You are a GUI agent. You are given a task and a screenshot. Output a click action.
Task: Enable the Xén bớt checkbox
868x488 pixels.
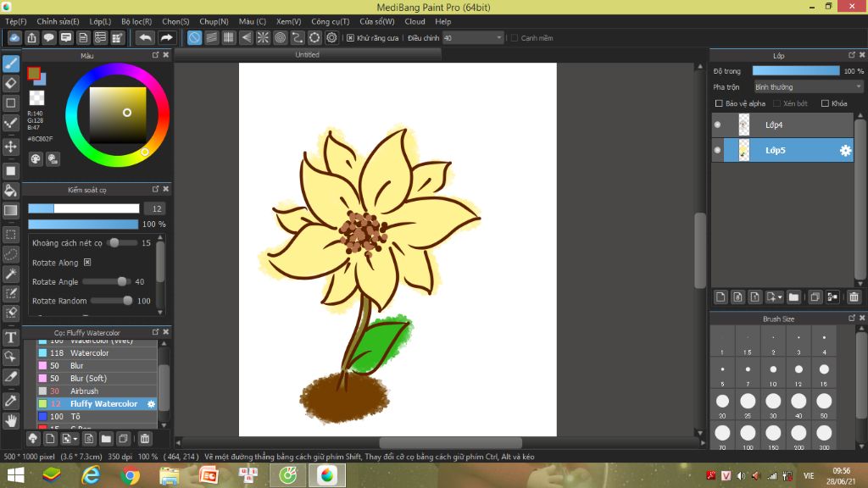776,103
